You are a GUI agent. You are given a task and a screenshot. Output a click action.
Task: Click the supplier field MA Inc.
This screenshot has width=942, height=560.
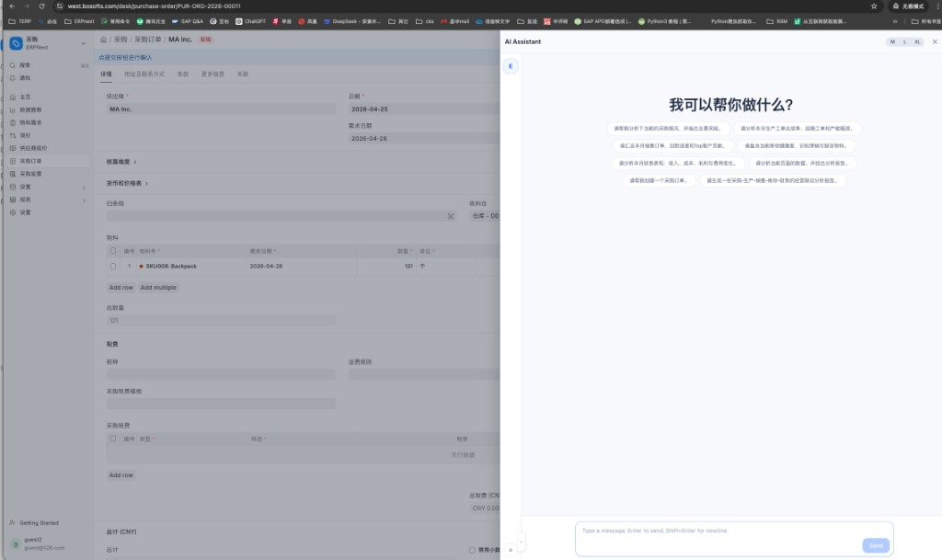pos(221,109)
